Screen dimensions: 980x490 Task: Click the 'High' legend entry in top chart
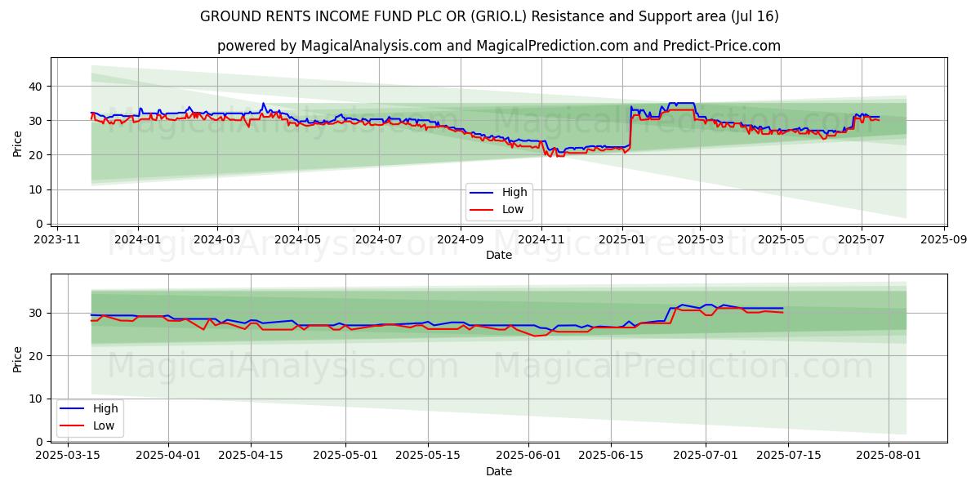pyautogui.click(x=499, y=193)
